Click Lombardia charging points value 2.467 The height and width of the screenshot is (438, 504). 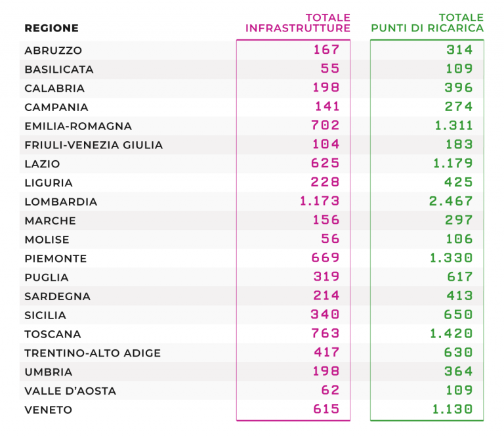[451, 202]
